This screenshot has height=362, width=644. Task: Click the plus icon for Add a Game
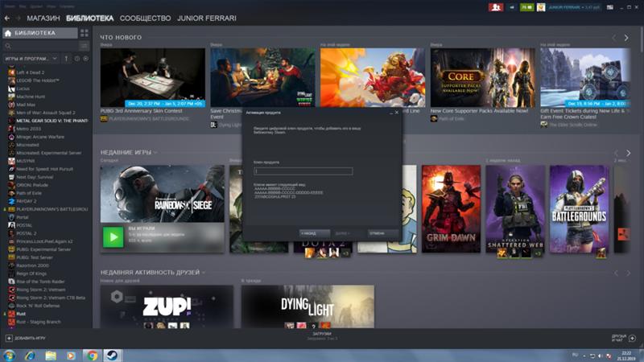pos(9,338)
